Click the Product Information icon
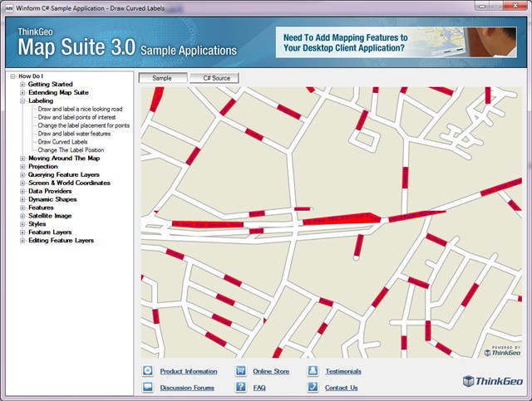The width and height of the screenshot is (532, 401). (147, 371)
